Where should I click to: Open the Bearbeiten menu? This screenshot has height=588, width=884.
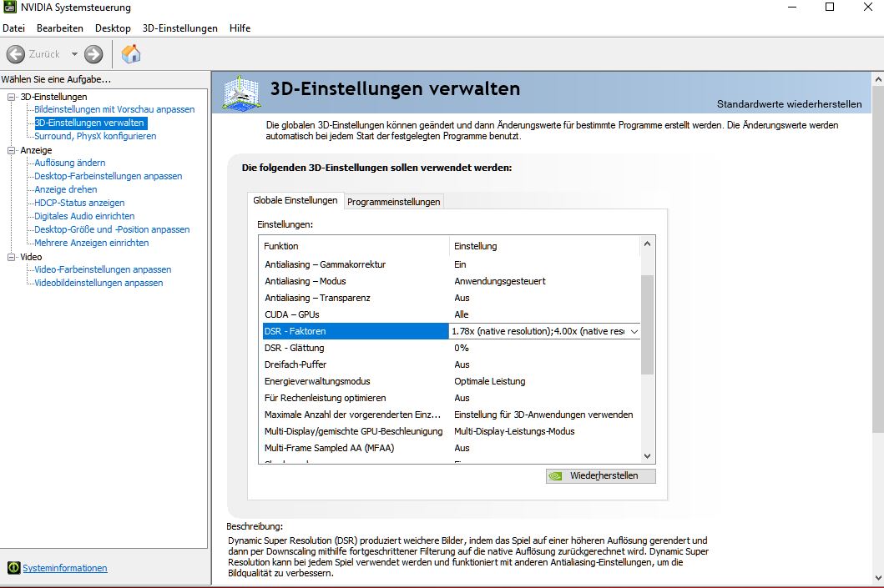coord(60,28)
